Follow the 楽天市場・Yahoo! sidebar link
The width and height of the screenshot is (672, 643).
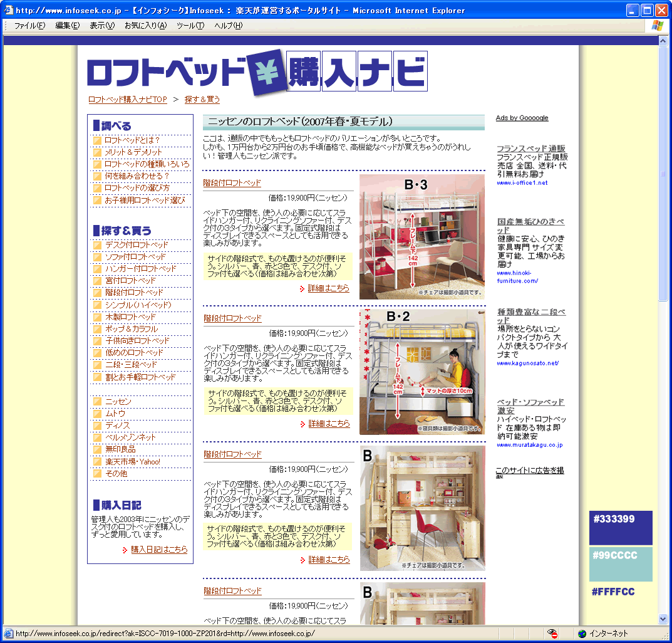(x=133, y=462)
